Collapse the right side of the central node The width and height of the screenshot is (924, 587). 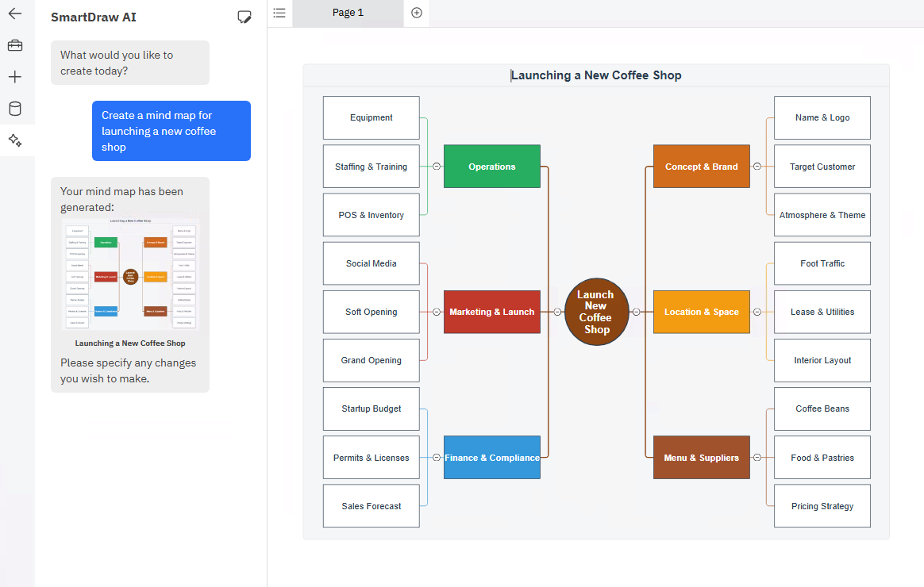tap(637, 312)
